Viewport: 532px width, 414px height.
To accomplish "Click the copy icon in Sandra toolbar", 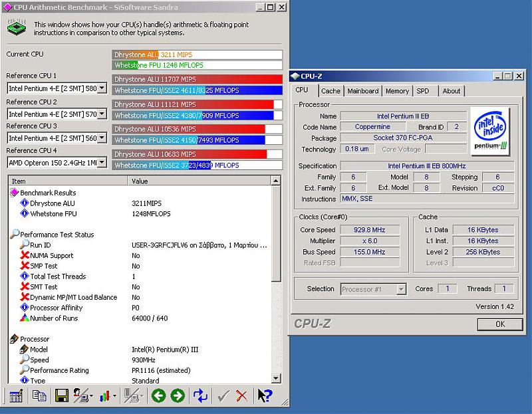I will [39, 395].
